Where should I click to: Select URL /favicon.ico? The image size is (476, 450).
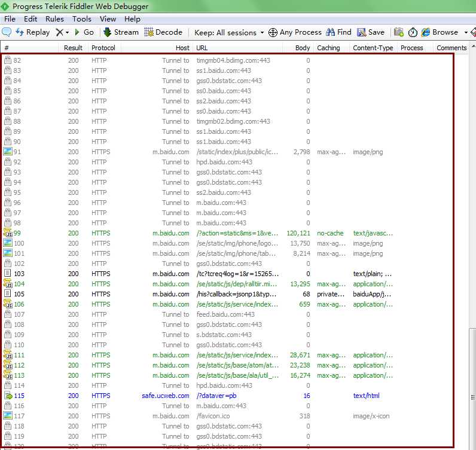tap(213, 416)
